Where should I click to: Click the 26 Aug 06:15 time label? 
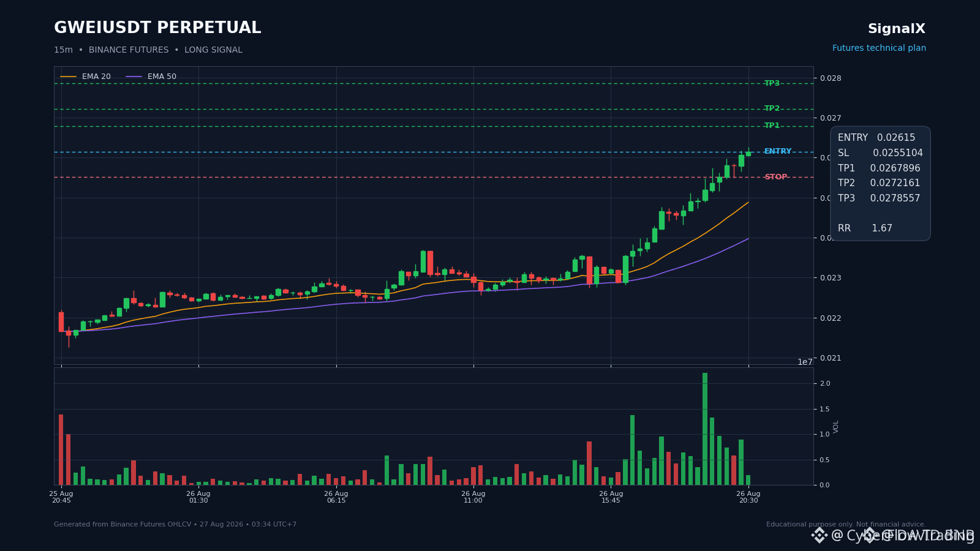(x=336, y=497)
